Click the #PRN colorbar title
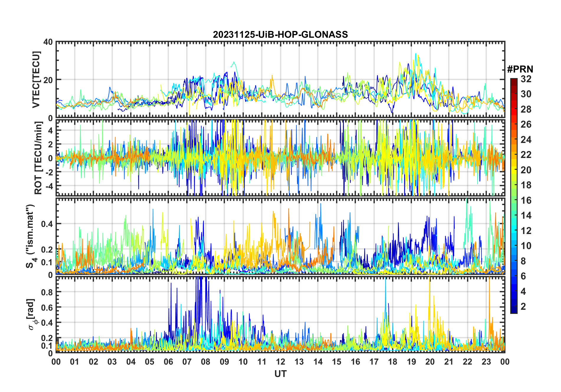The height and width of the screenshot is (392, 561). pyautogui.click(x=520, y=69)
